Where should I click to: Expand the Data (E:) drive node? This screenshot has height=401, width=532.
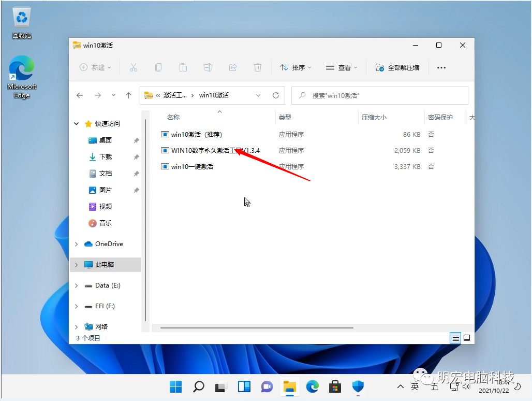tap(77, 286)
